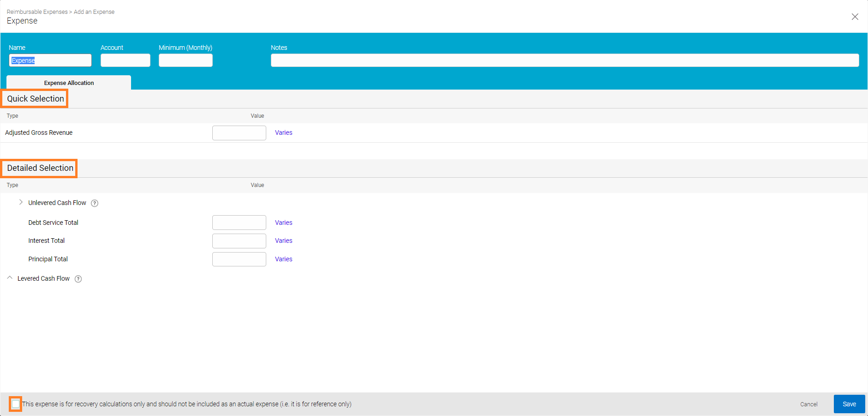The height and width of the screenshot is (416, 868).
Task: Open Varies options for Interest Total
Action: click(x=283, y=241)
